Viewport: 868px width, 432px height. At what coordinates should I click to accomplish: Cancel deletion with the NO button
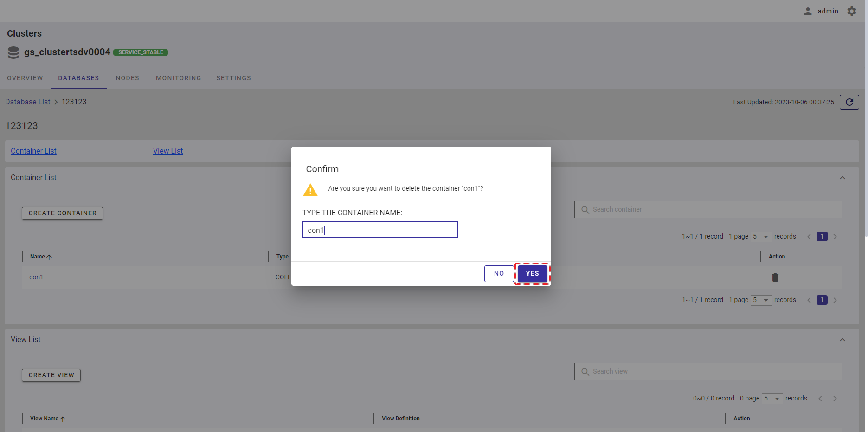(x=499, y=274)
